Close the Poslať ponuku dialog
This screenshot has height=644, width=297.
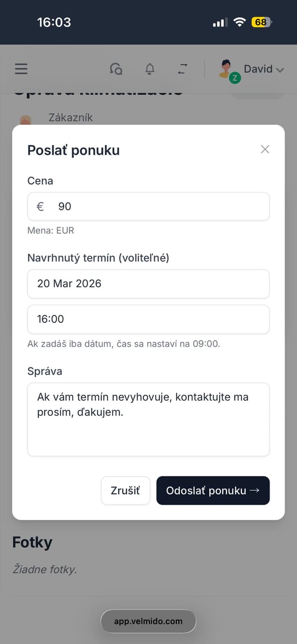[265, 150]
